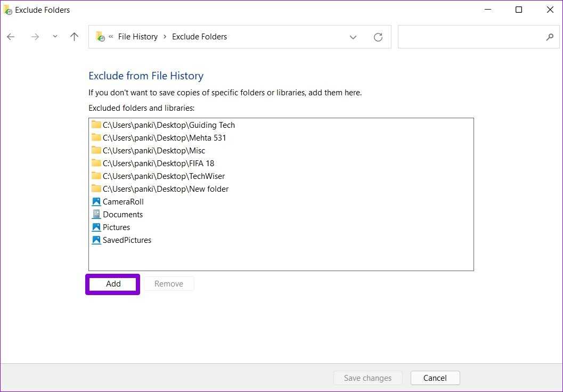Go to File History breadcrumb

click(x=137, y=37)
